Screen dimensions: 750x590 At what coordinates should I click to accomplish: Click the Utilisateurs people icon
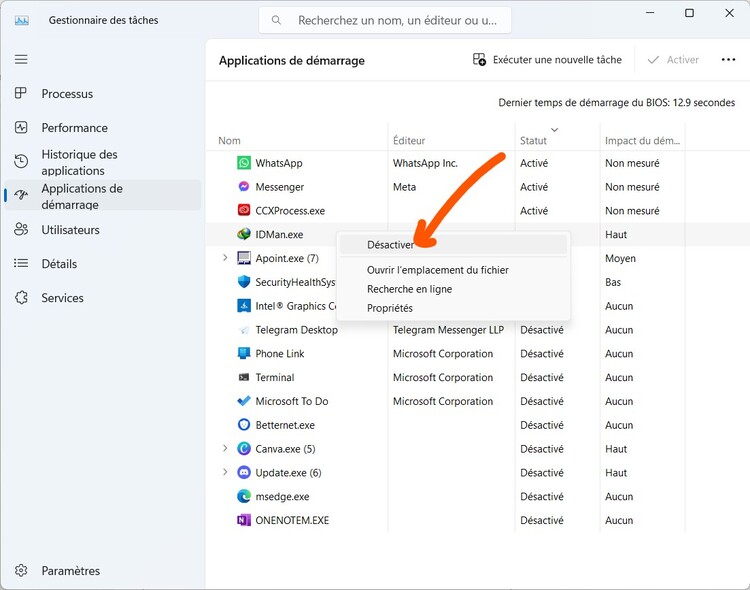pos(21,229)
